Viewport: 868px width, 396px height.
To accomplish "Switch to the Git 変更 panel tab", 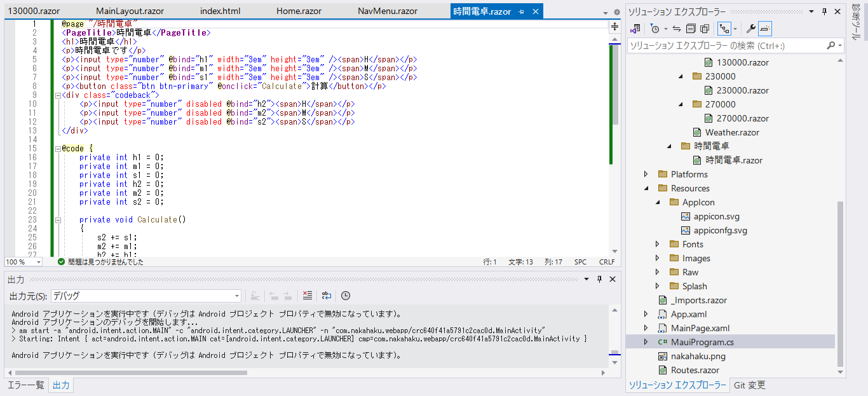I will coord(750,385).
